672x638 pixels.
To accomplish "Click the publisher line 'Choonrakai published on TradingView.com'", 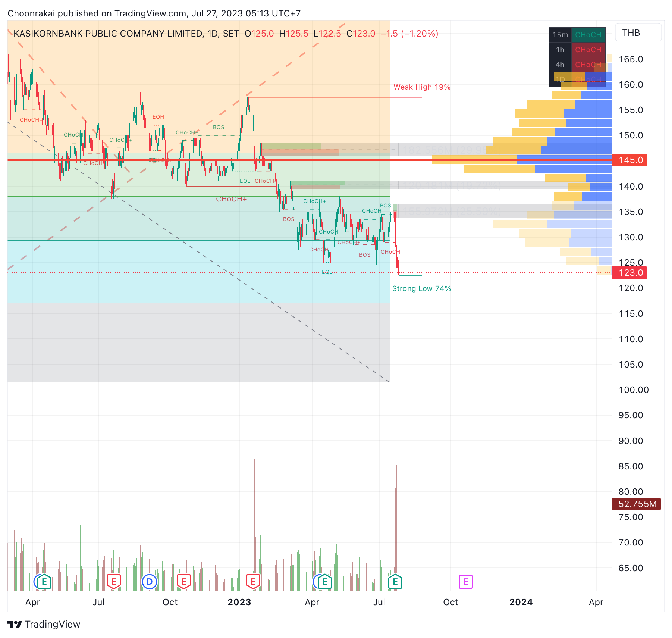I will [97, 13].
